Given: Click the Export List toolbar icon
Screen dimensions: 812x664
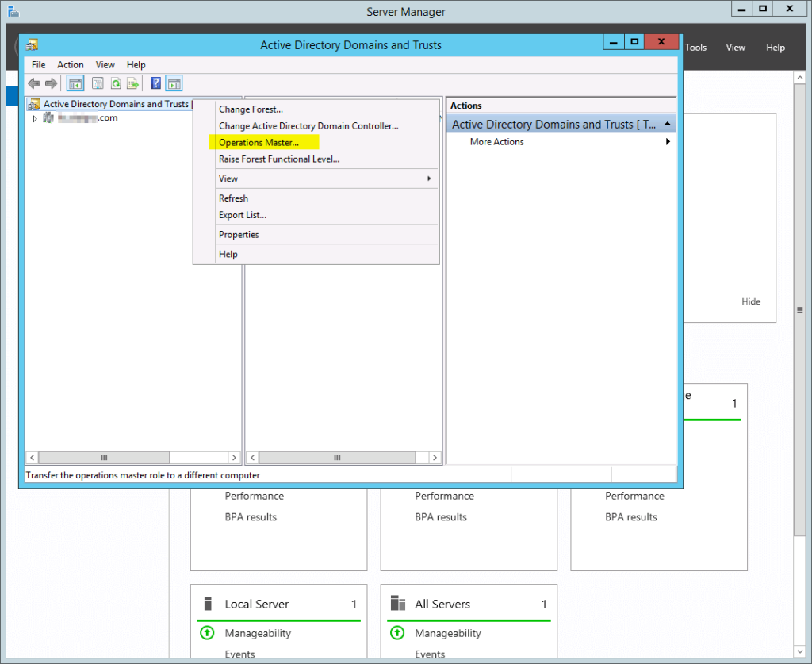Looking at the screenshot, I should 133,83.
